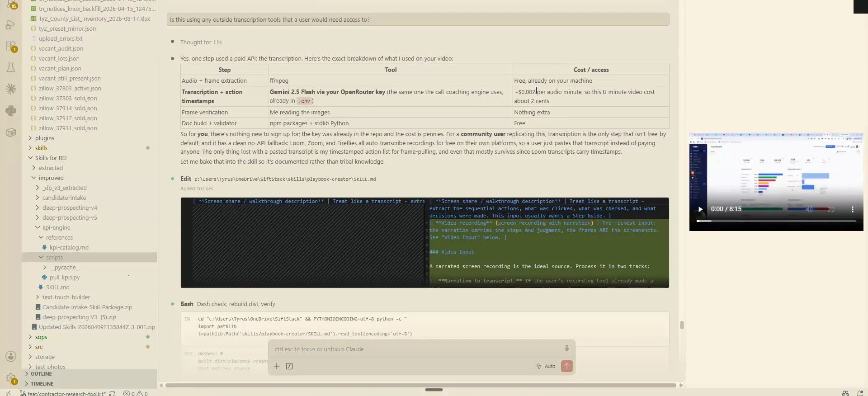Open the Testing flask view
This screenshot has width=868, height=396.
[x=11, y=68]
